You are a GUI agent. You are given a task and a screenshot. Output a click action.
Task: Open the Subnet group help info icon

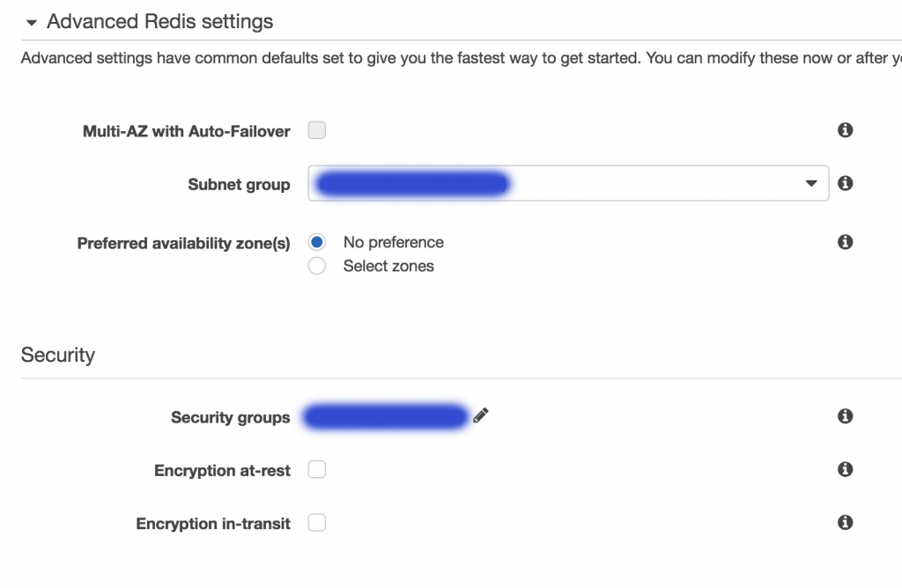pos(845,183)
